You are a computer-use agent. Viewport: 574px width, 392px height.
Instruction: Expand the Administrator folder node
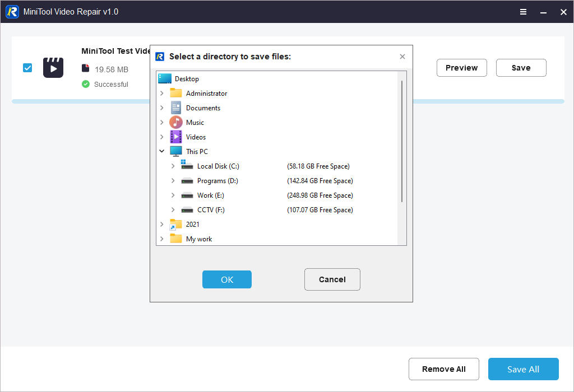tap(162, 94)
